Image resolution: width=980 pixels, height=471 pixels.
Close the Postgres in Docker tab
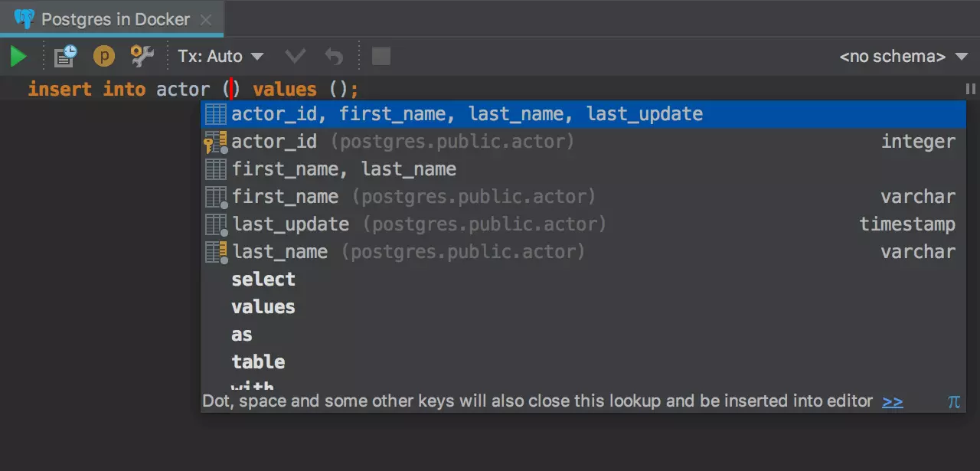pyautogui.click(x=205, y=20)
